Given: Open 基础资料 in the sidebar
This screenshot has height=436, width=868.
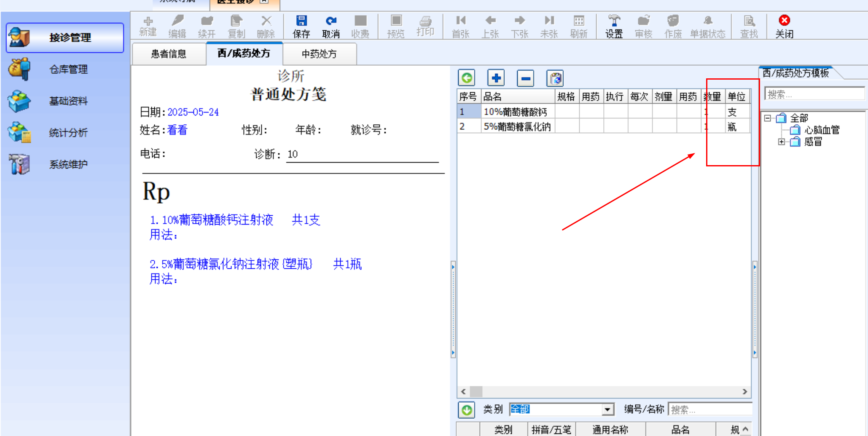Looking at the screenshot, I should coord(65,101).
